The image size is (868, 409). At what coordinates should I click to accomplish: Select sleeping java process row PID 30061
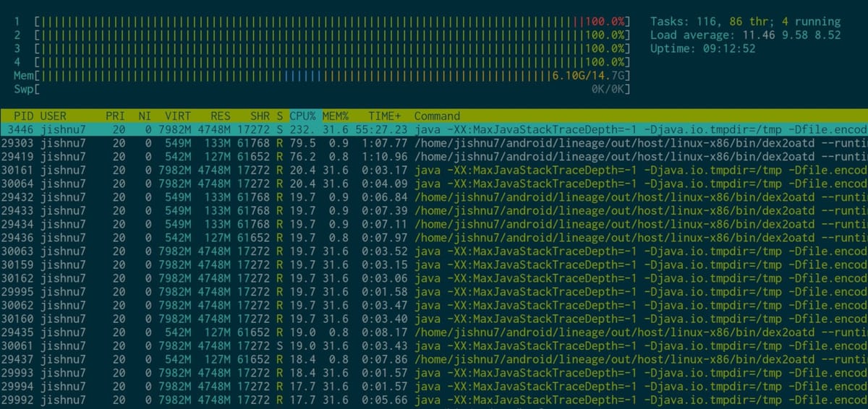(434, 346)
